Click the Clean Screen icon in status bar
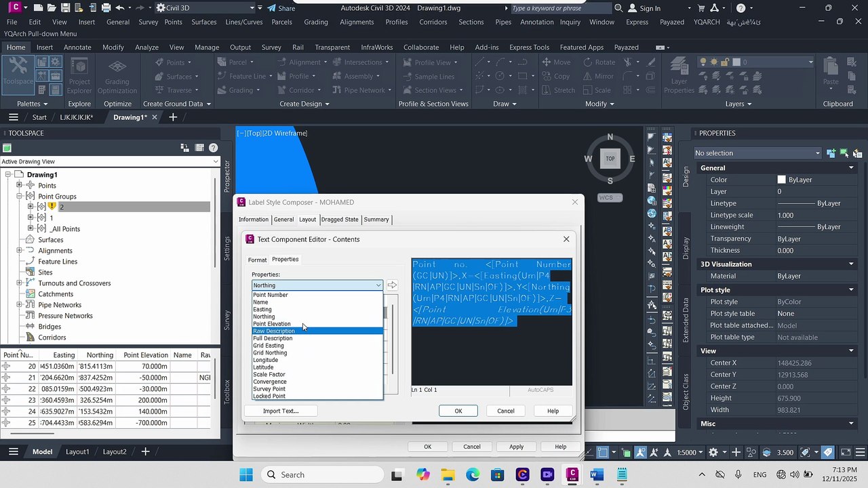This screenshot has width=868, height=488. click(844, 452)
